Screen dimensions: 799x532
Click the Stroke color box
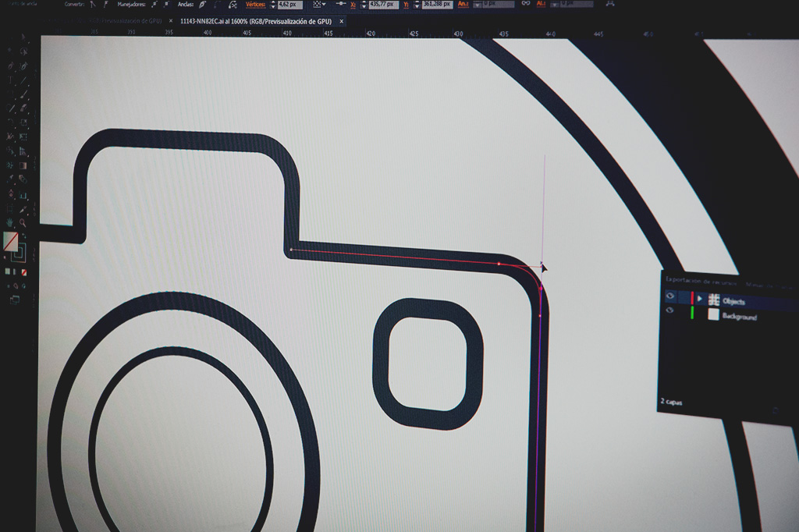[19, 253]
